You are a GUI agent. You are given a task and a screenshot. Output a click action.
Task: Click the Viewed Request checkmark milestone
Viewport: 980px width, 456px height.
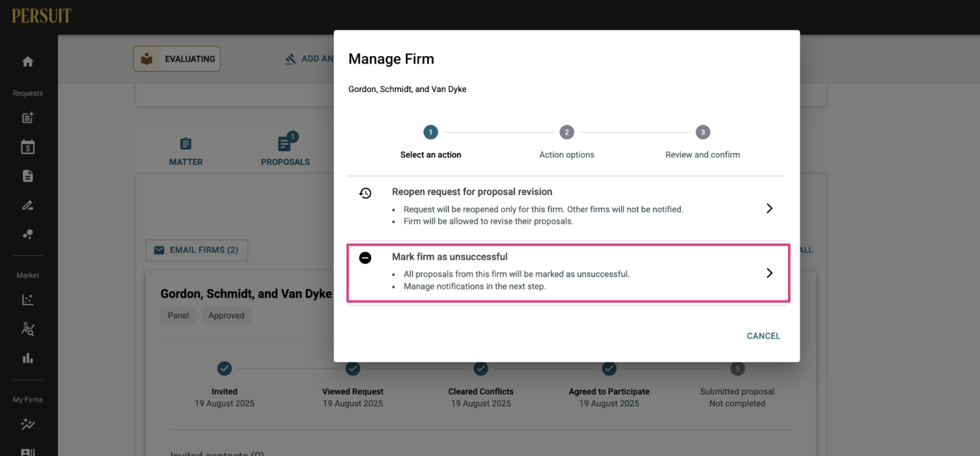tap(353, 368)
